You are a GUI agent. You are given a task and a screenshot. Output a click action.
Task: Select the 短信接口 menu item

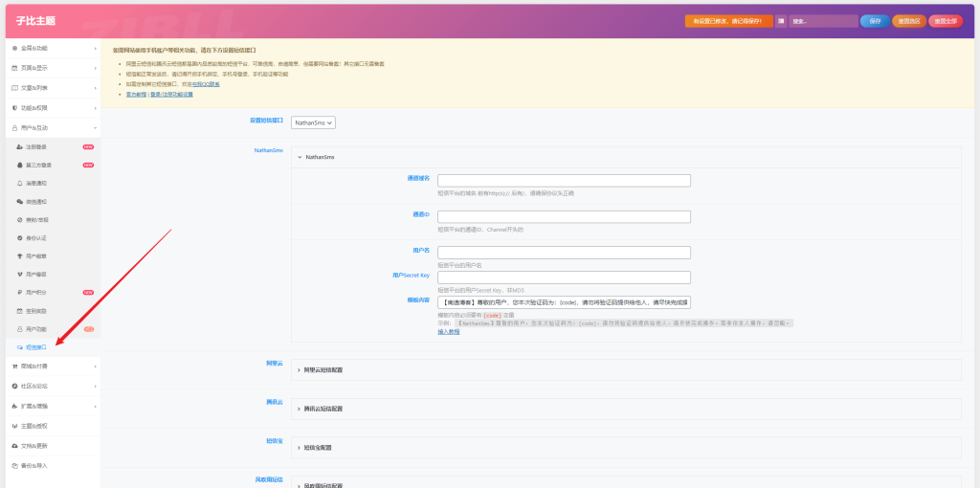[x=54, y=347]
